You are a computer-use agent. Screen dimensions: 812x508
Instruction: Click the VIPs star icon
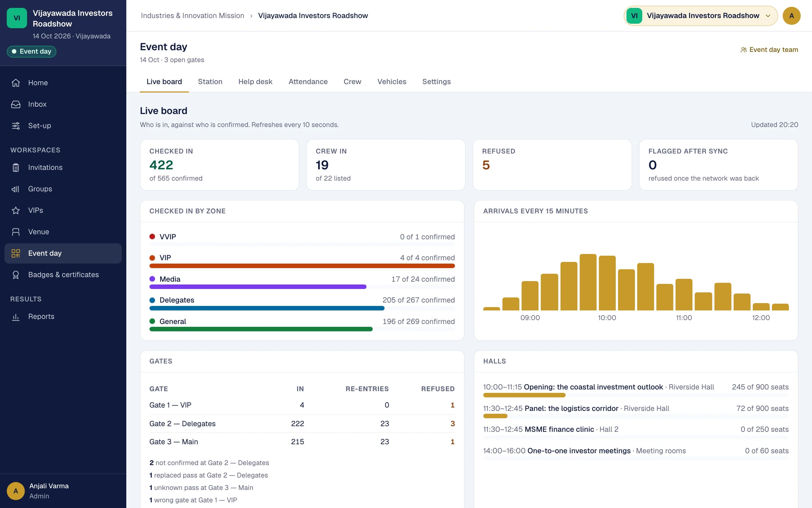(x=16, y=210)
